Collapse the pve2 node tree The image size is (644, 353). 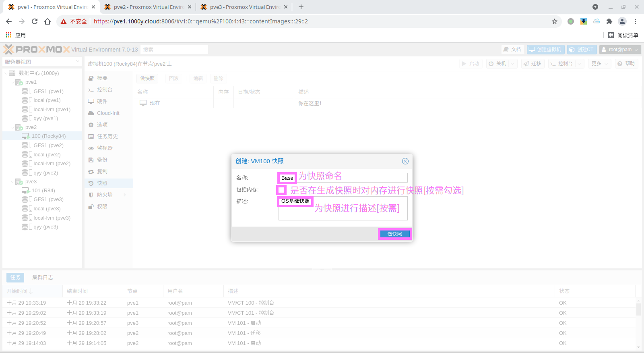point(12,127)
